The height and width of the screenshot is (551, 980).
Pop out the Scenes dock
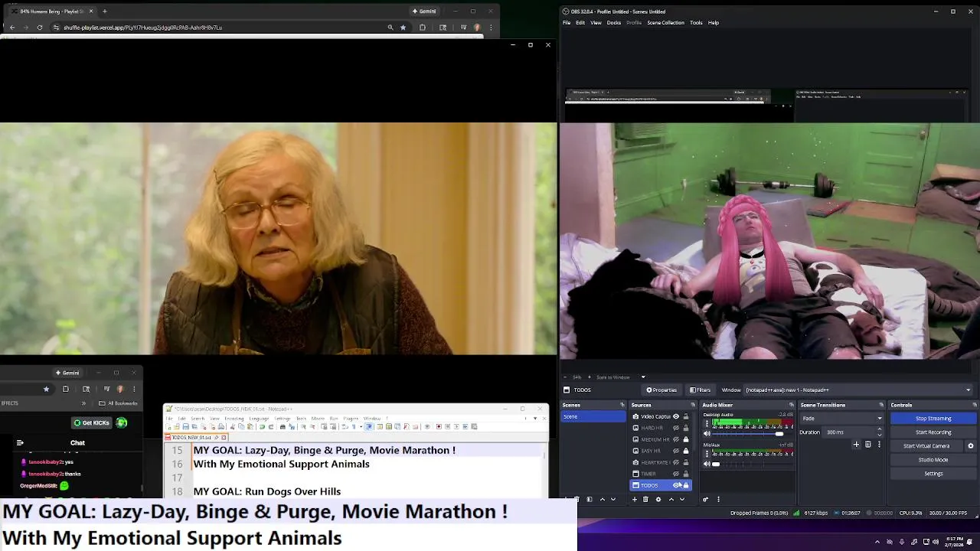tap(622, 405)
